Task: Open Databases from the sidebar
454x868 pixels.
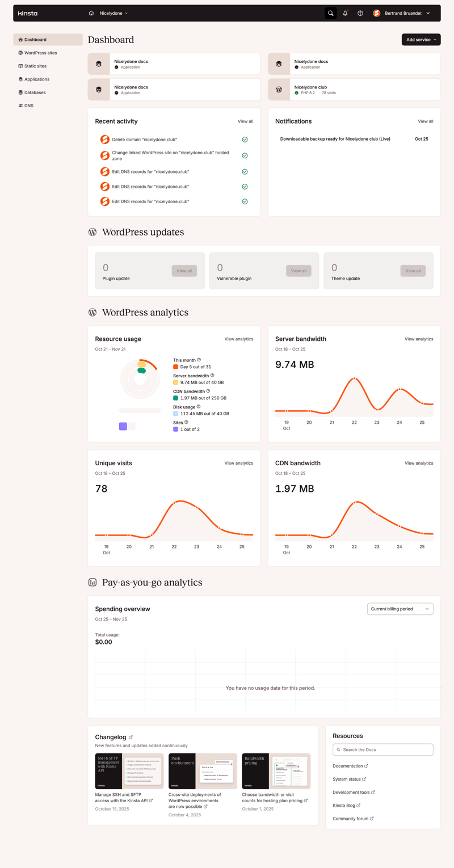Action: point(33,92)
